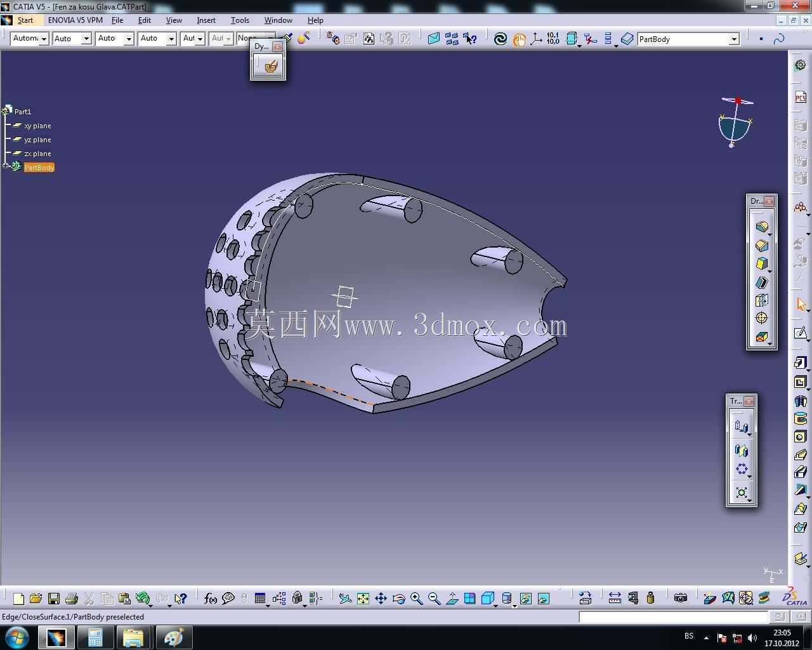Open the Window menu
812x650 pixels.
click(x=278, y=20)
